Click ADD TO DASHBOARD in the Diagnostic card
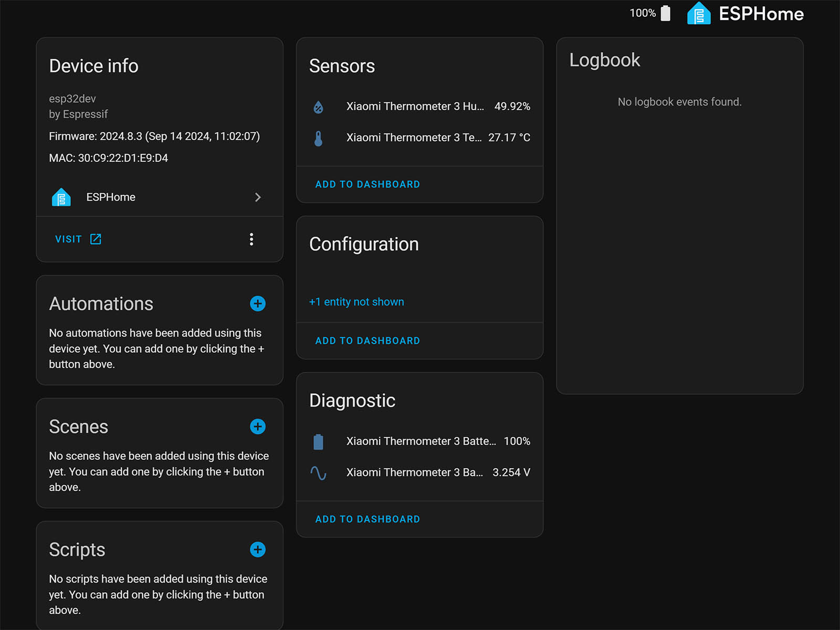Image resolution: width=840 pixels, height=630 pixels. click(x=367, y=519)
